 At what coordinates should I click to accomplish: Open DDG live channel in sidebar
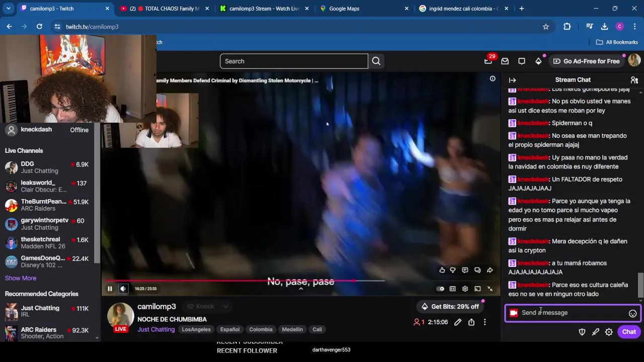[47, 167]
